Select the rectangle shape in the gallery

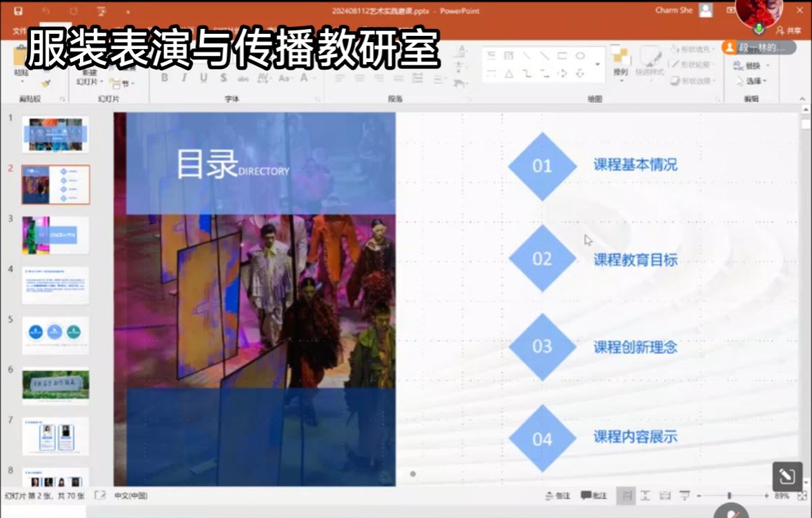[562, 55]
